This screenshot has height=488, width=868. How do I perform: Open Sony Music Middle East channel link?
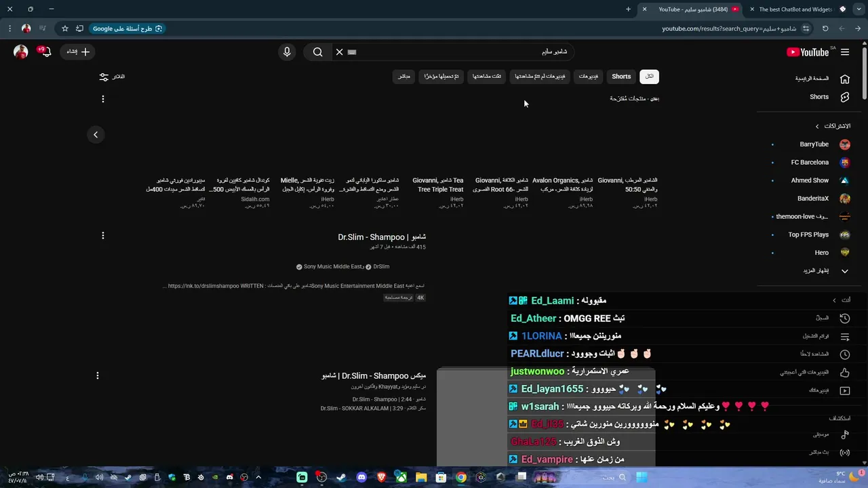click(x=333, y=267)
